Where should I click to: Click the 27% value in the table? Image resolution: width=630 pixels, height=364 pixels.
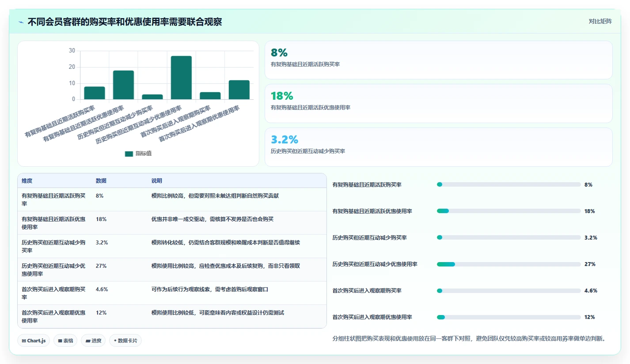click(101, 266)
